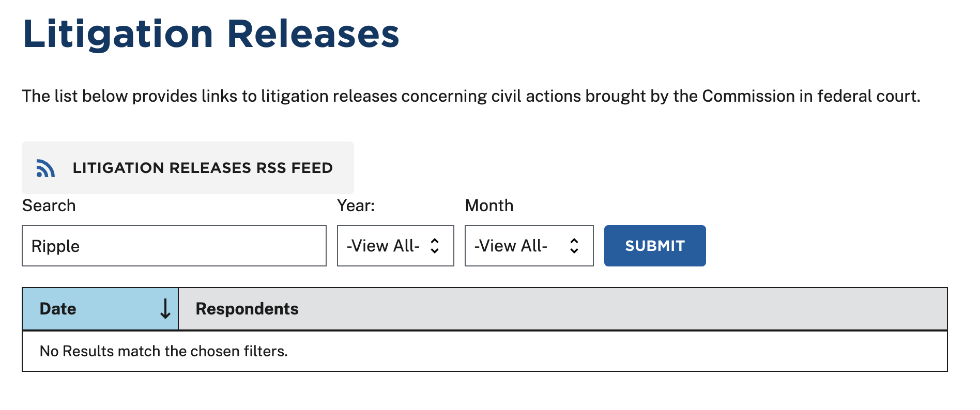Focus the Search field containing Ripple
Viewport: 980px width, 410px height.
174,246
